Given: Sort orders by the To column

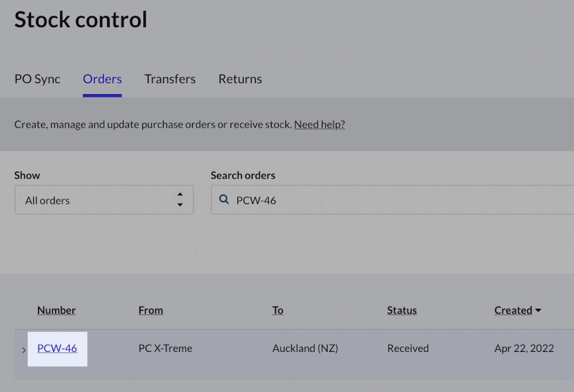Looking at the screenshot, I should (278, 310).
